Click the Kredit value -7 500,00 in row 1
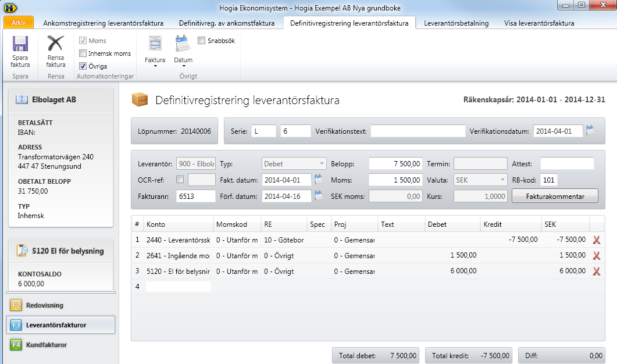 pos(523,239)
